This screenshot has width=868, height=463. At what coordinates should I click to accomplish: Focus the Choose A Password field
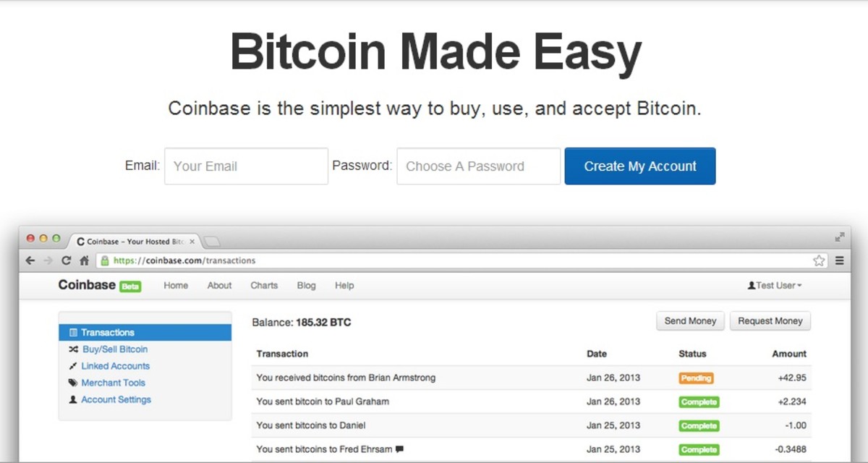(x=478, y=166)
